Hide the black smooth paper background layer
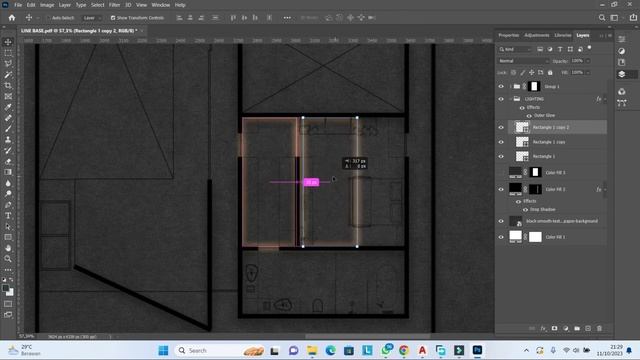Image resolution: width=640 pixels, height=360 pixels. (x=501, y=221)
